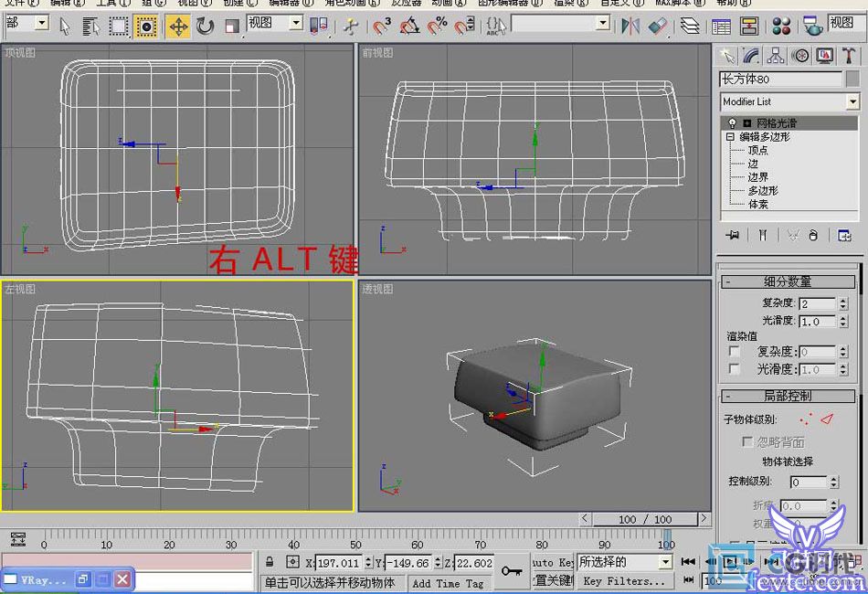Click Key Filters button
Image resolution: width=868 pixels, height=594 pixels.
point(624,581)
